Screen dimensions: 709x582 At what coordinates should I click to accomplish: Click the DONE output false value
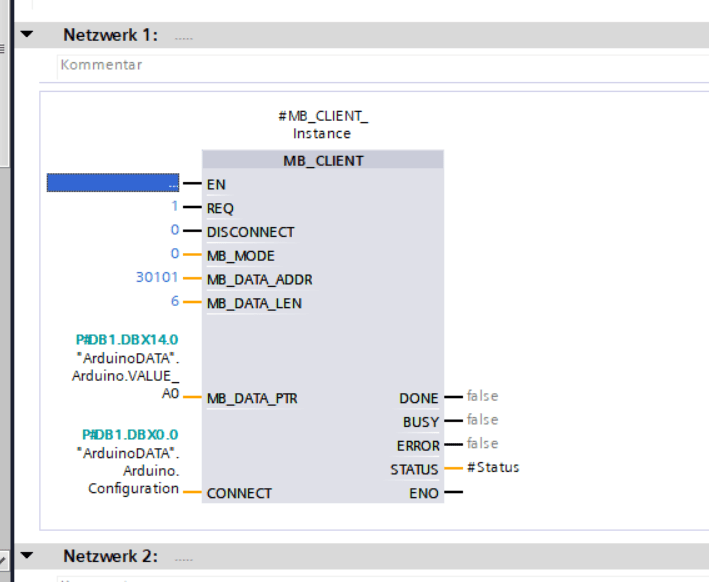(x=482, y=397)
